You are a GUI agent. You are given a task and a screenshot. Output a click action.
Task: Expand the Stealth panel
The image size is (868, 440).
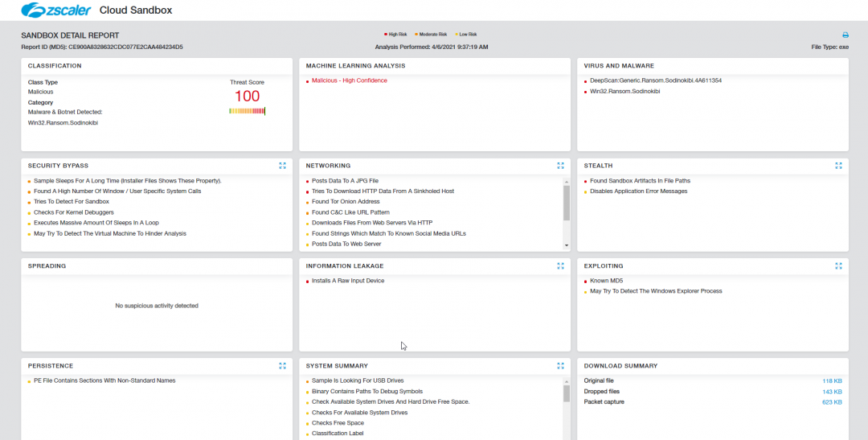[x=838, y=166]
